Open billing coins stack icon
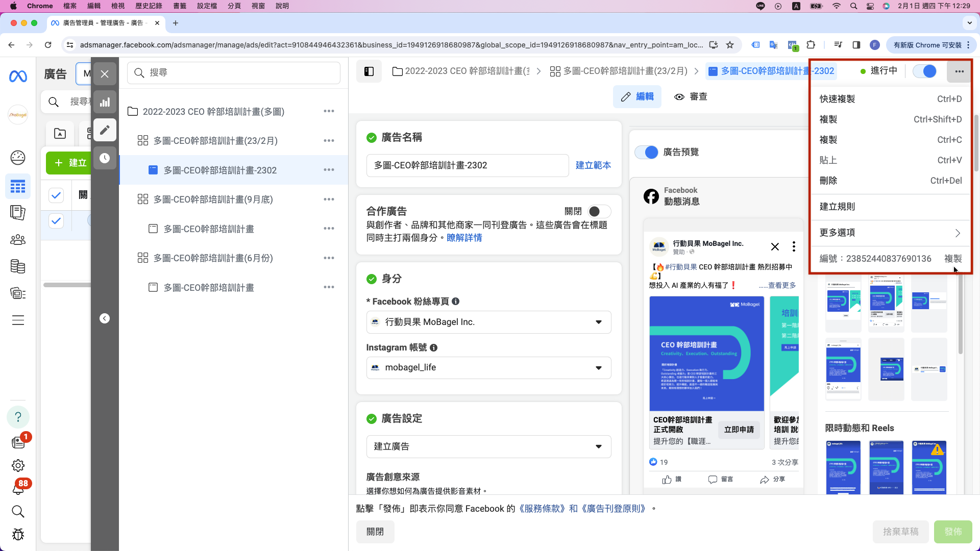The width and height of the screenshot is (980, 551). click(x=18, y=266)
